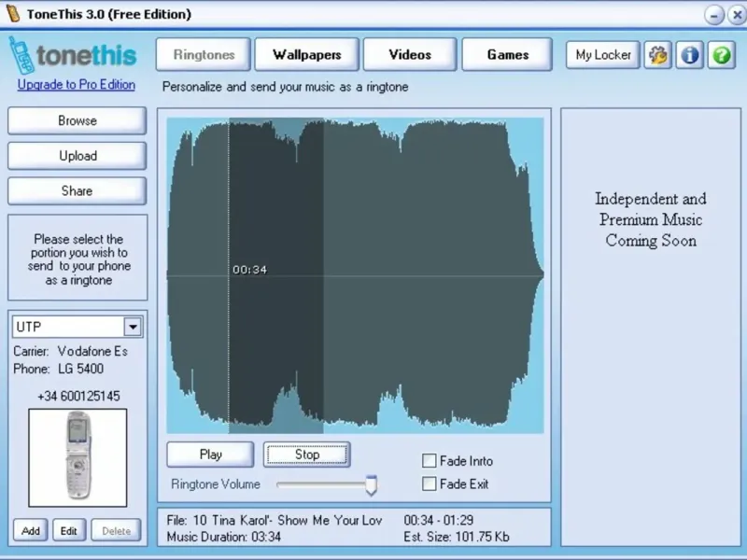Click the 00:34 - 01:29 time range
The image size is (747, 560).
pos(439,520)
